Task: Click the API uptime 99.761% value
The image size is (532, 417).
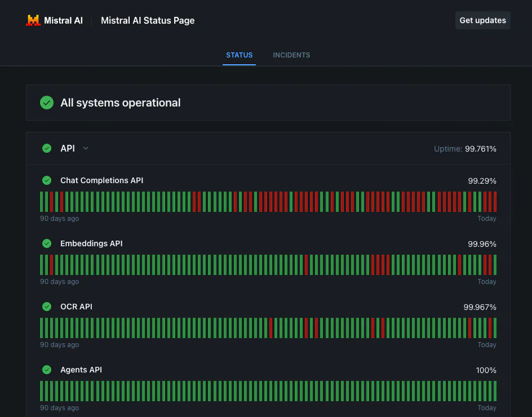Action: click(480, 149)
